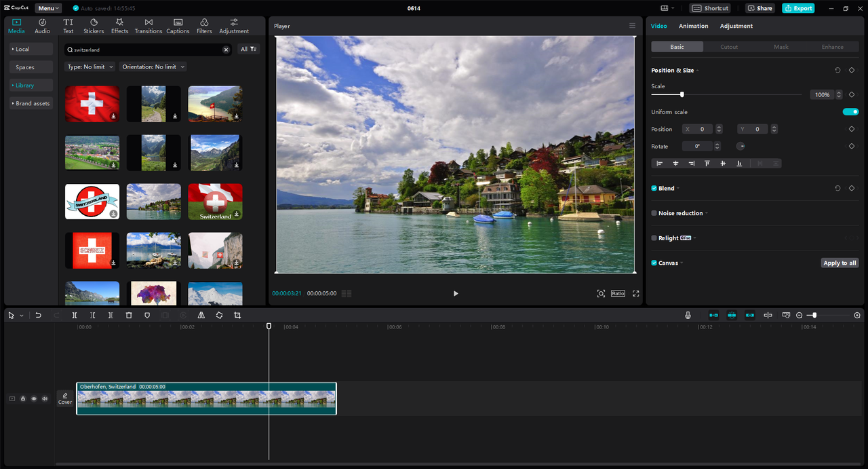Enable the Noise reduction checkbox
This screenshot has height=469, width=868.
[x=654, y=213]
